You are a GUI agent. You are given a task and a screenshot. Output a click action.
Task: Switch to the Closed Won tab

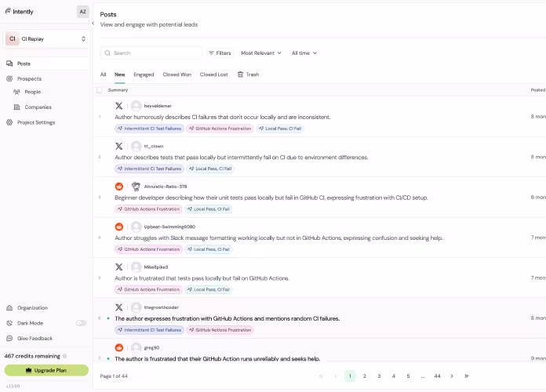(x=177, y=74)
